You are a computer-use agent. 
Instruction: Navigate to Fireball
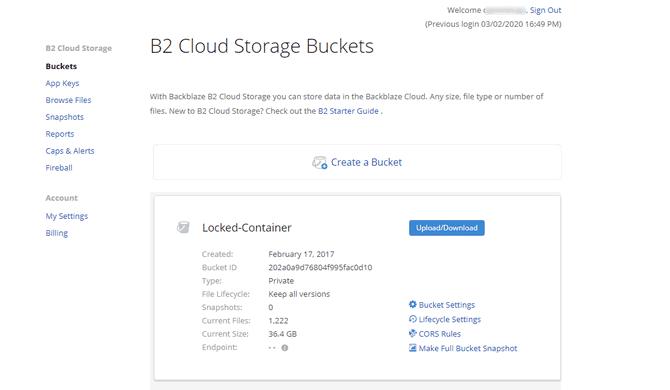tap(59, 168)
